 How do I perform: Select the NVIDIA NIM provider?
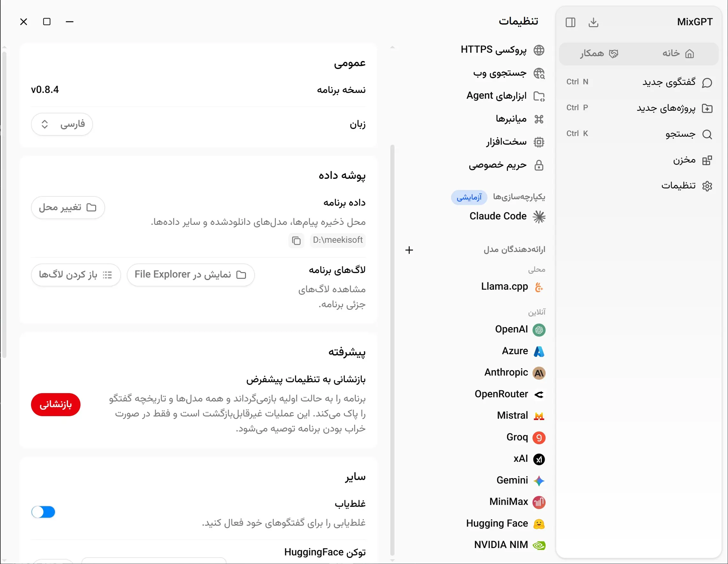[510, 545]
